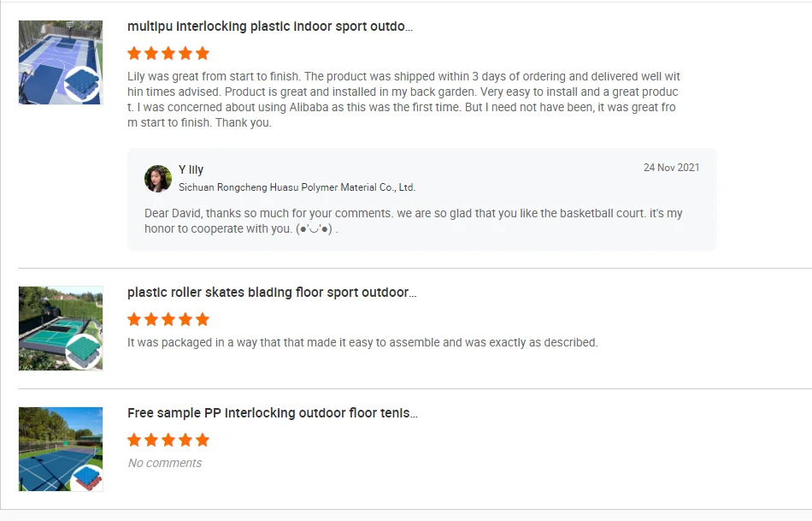Click the star rating of the roller skates review
812x521 pixels.
tap(168, 319)
